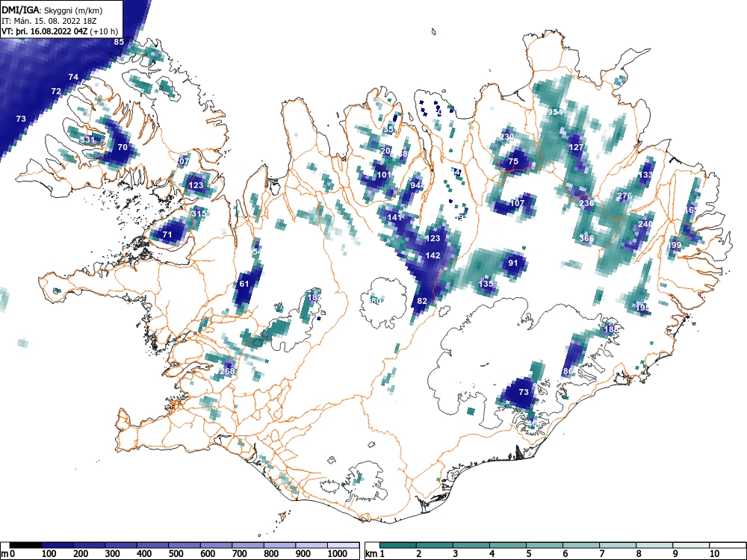Screen dimensions: 747x560
Task: Click the 400–500 swatch in the m legend
Action: pyautogui.click(x=152, y=545)
